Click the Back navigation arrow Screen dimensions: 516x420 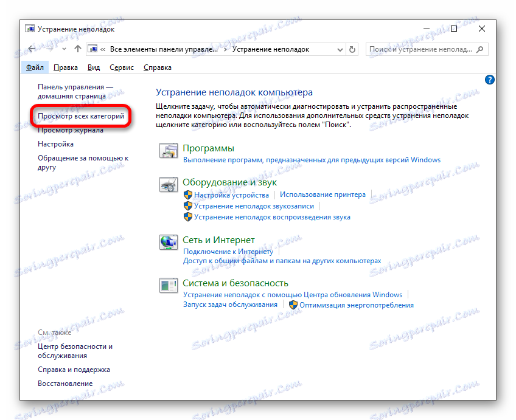[x=32, y=49]
